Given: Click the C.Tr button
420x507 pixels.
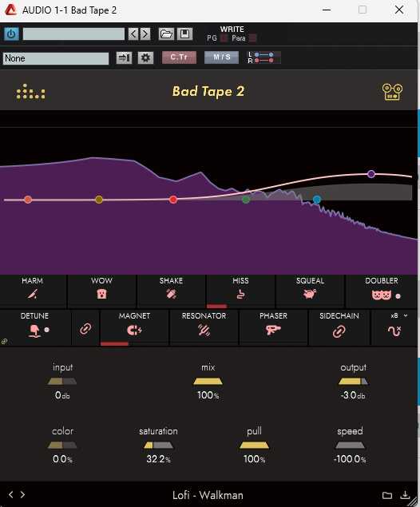Looking at the screenshot, I should pyautogui.click(x=179, y=57).
